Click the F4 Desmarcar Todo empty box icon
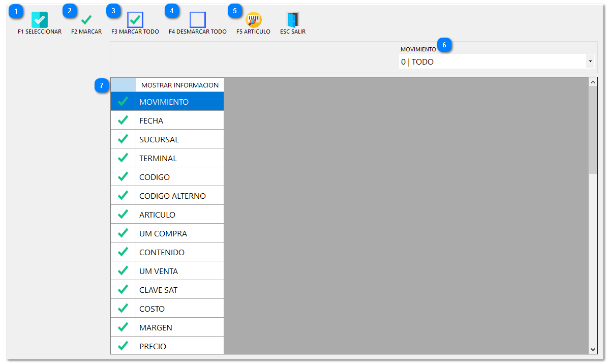The image size is (608, 364). [197, 20]
